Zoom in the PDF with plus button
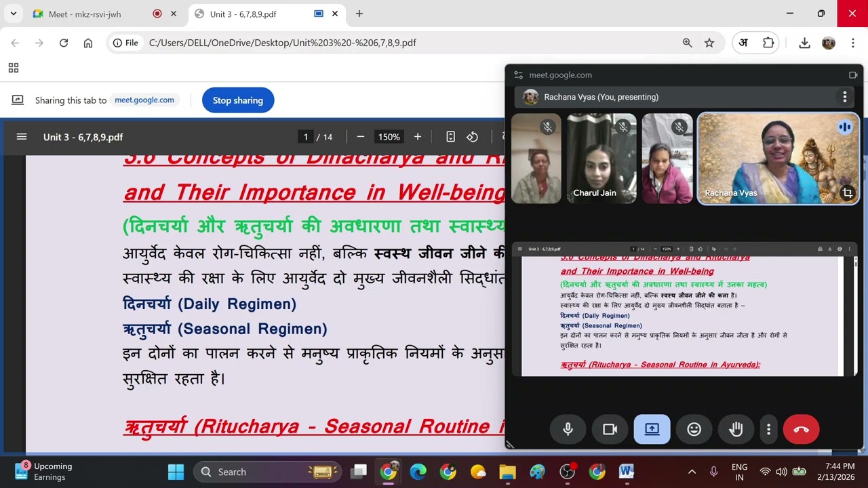Image resolution: width=868 pixels, height=488 pixels. (418, 137)
